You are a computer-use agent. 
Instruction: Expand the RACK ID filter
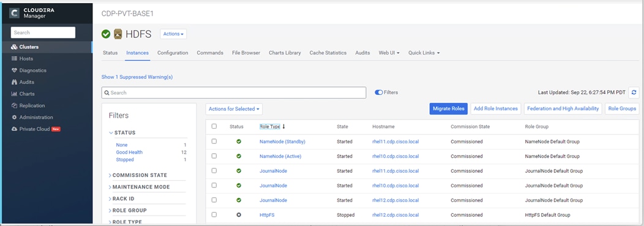pyautogui.click(x=122, y=198)
